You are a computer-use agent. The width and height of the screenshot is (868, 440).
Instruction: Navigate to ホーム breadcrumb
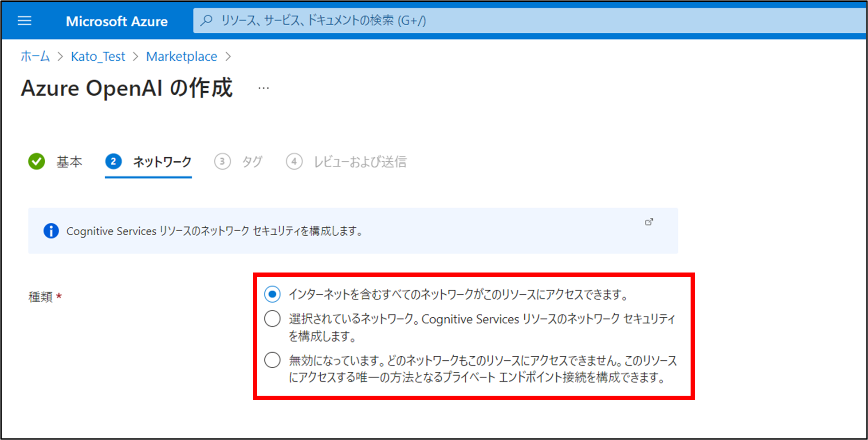click(35, 57)
